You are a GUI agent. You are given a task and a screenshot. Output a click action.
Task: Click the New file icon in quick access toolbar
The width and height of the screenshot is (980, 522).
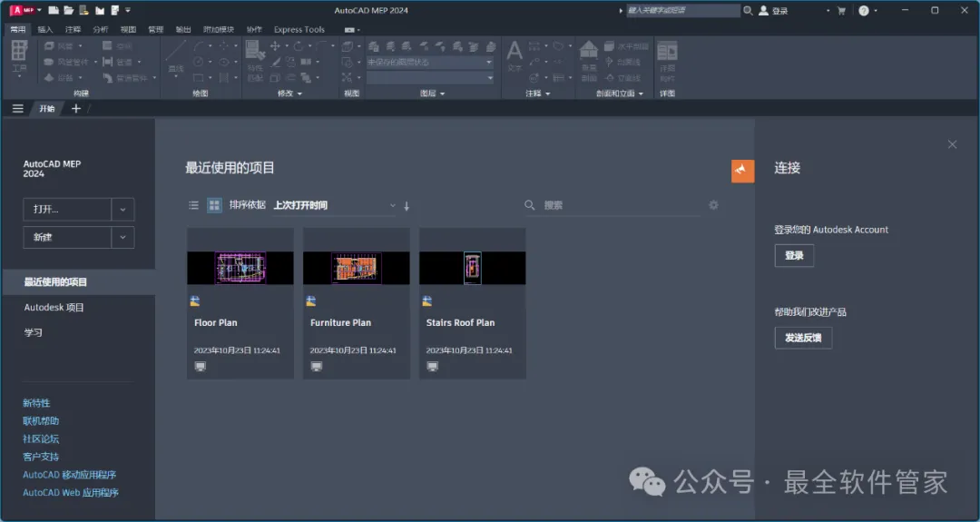[54, 10]
